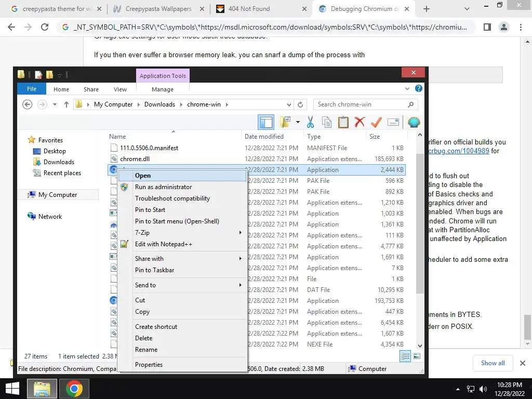Click the clipboard Paste toolbar icon
Image resolution: width=532 pixels, height=399 pixels.
[343, 122]
